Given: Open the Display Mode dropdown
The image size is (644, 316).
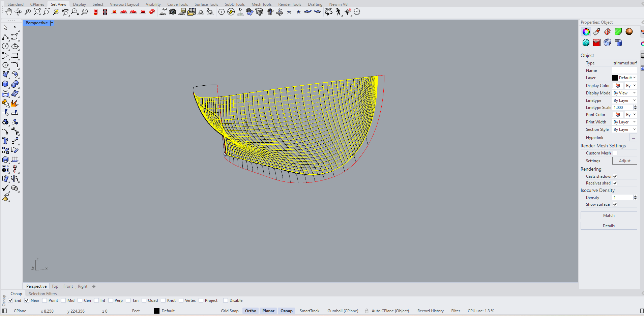Looking at the screenshot, I should coord(624,93).
